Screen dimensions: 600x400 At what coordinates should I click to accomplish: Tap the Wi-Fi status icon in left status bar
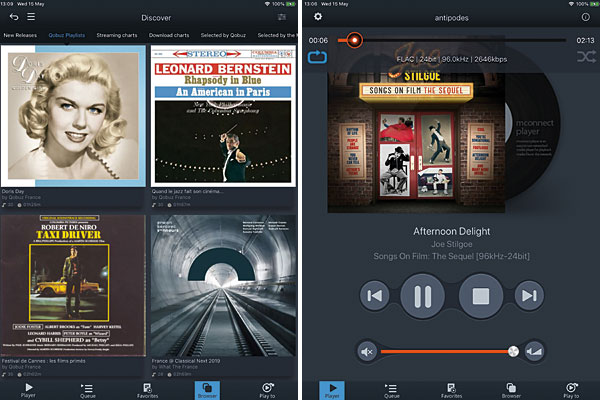[267, 4]
